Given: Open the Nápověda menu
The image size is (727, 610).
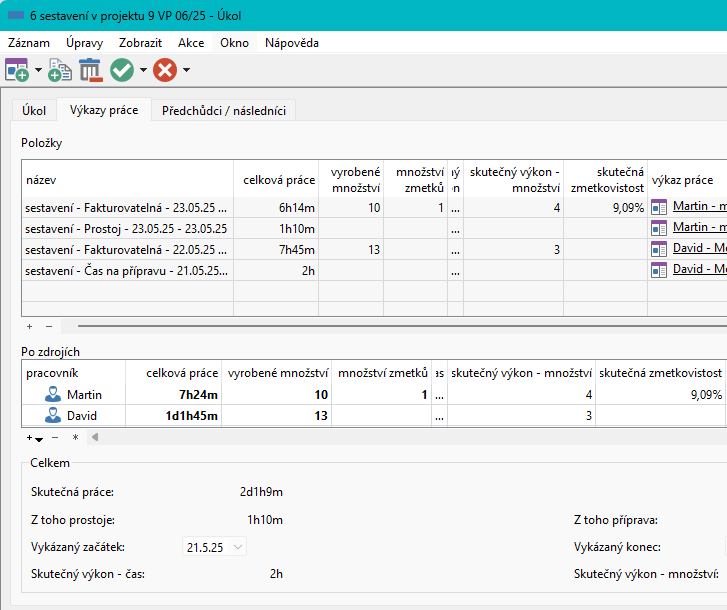Looking at the screenshot, I should click(x=292, y=43).
